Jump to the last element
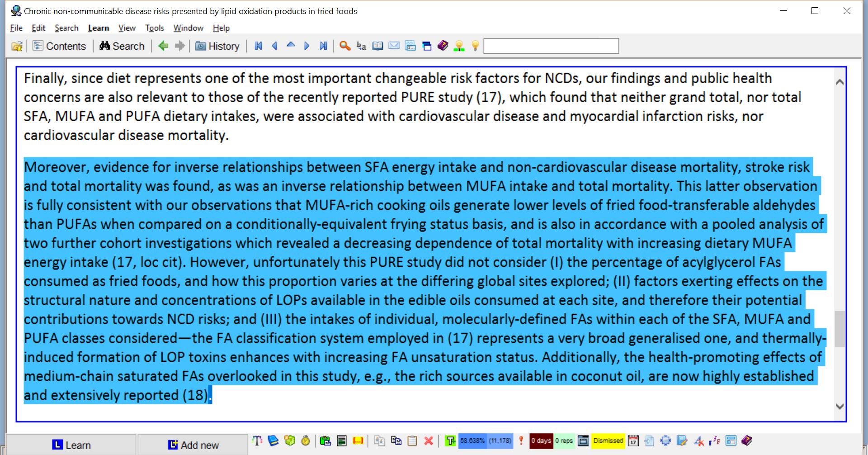The image size is (868, 455). 323,46
